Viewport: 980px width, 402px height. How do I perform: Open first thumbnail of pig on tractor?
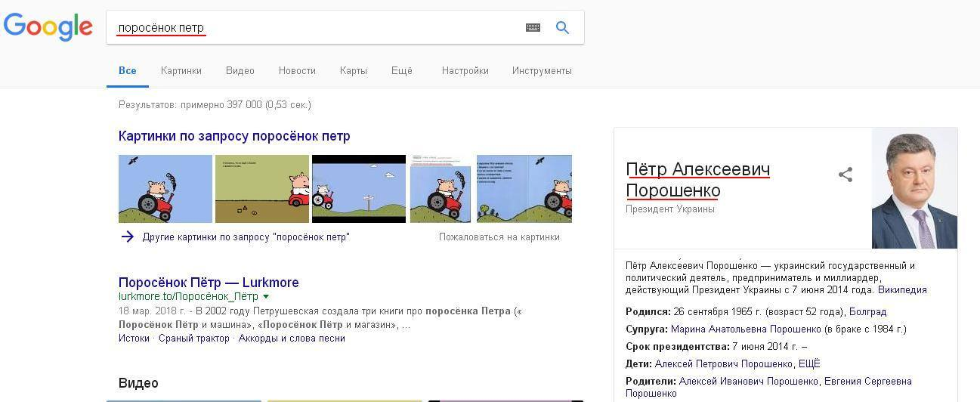[165, 189]
